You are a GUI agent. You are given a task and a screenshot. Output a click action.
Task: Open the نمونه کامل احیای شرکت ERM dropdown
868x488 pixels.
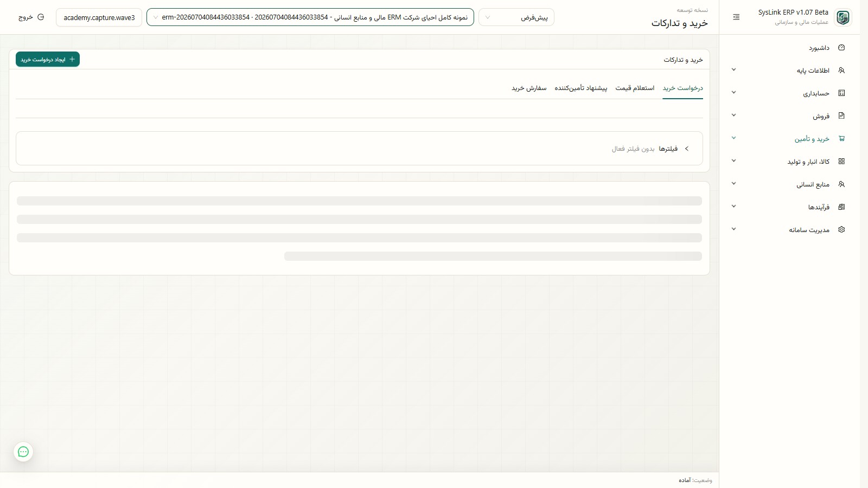(310, 17)
